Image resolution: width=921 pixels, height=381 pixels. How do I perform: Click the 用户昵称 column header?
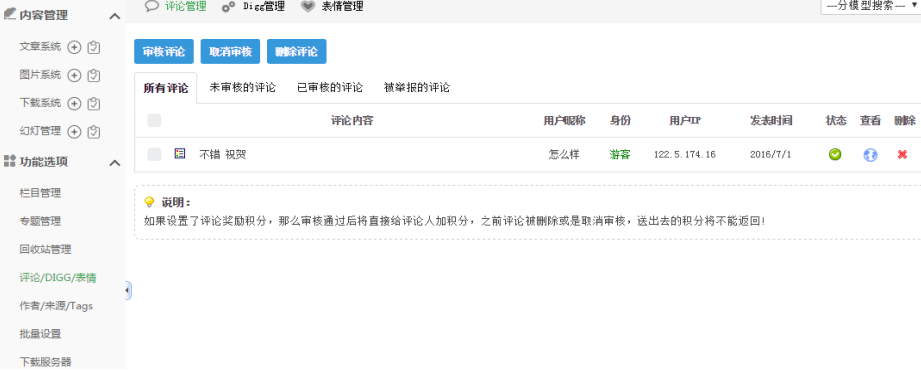tap(564, 121)
